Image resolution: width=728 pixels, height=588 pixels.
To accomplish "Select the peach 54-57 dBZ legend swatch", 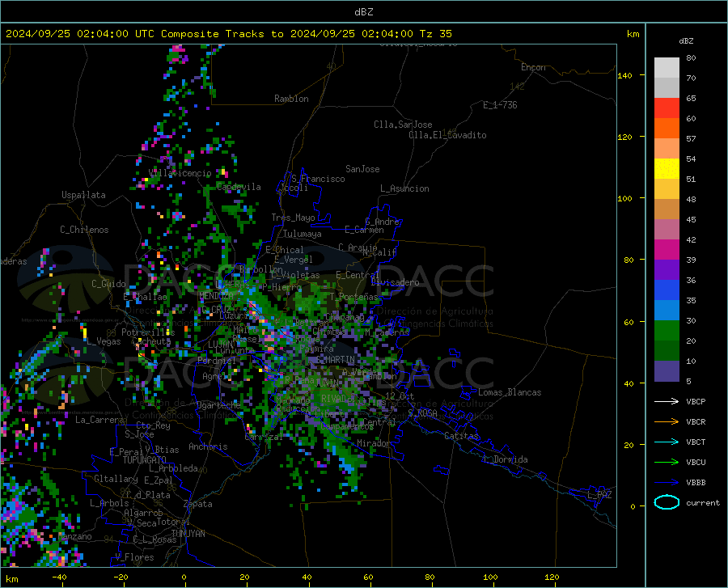I will (x=667, y=149).
